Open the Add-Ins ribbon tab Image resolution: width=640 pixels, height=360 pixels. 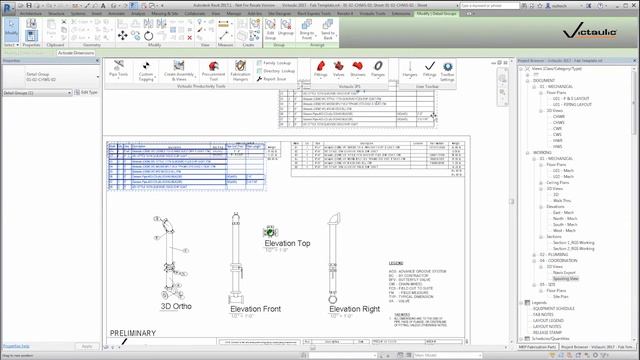255,13
